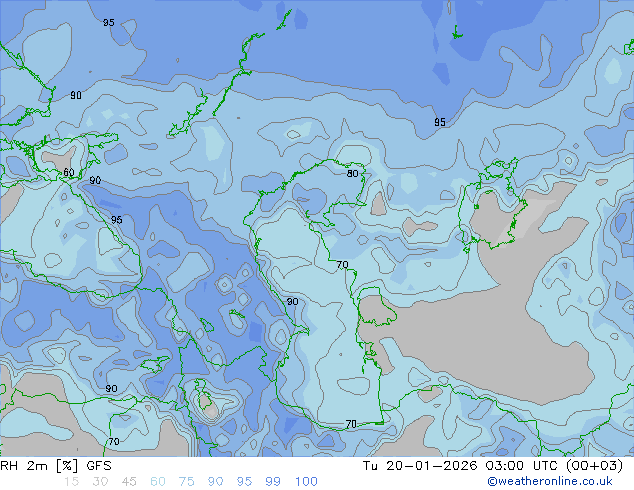Click the 'RH 2m' map title text
The height and width of the screenshot is (490, 634).
pyautogui.click(x=24, y=466)
